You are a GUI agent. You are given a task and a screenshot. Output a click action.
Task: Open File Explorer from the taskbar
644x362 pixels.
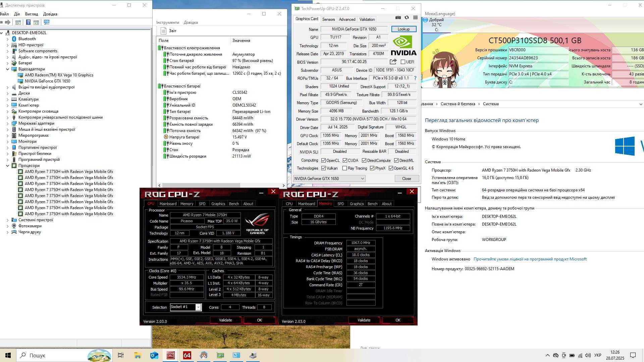tap(138, 355)
